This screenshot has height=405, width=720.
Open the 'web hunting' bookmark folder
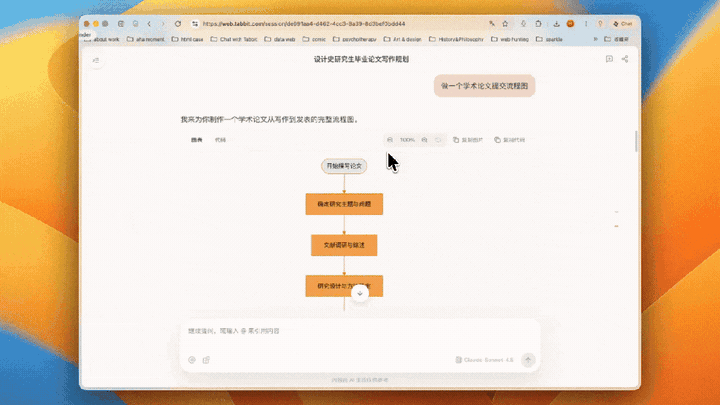point(510,39)
